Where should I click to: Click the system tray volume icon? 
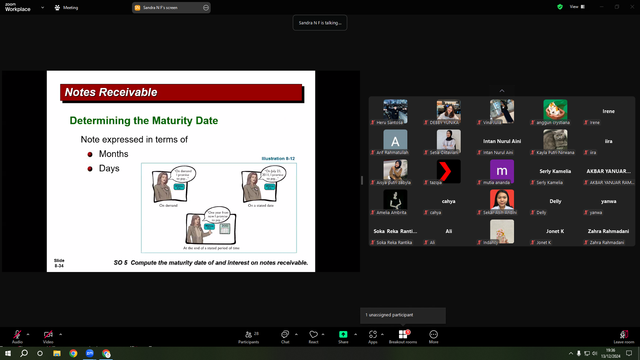594,353
